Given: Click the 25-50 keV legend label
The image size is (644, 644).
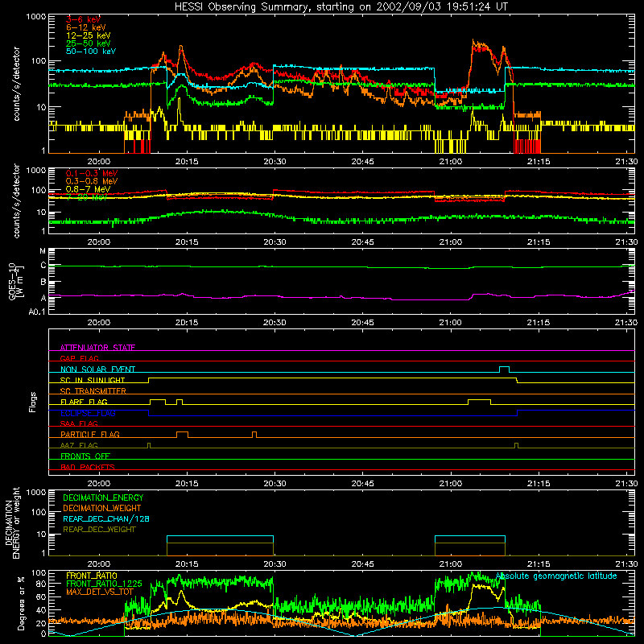Looking at the screenshot, I should coord(89,43).
